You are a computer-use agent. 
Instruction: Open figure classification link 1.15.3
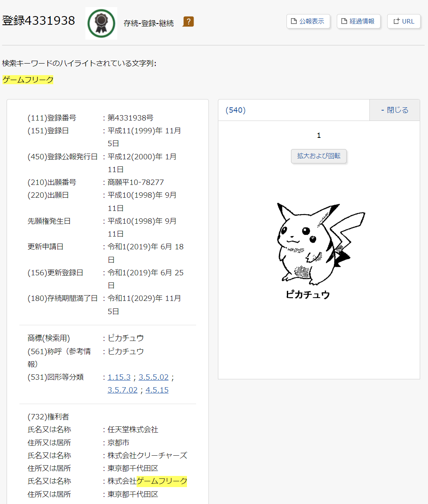click(x=119, y=377)
